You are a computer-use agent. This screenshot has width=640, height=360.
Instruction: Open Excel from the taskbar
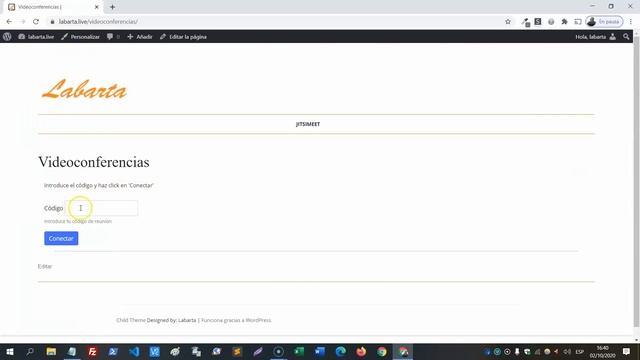pos(299,351)
